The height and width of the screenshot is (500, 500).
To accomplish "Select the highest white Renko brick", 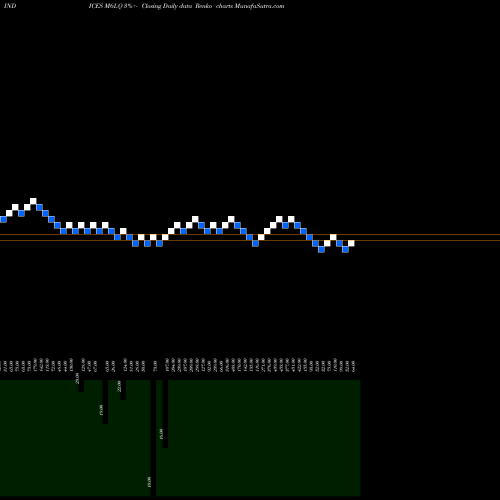I will click(x=33, y=201).
